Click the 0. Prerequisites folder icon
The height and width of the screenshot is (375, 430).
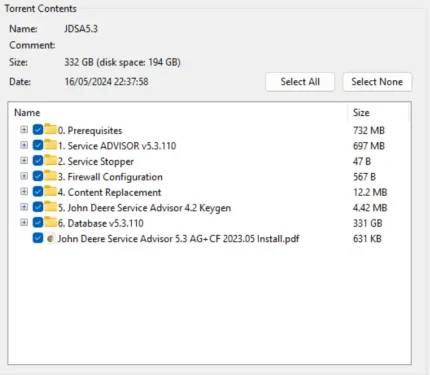point(50,129)
